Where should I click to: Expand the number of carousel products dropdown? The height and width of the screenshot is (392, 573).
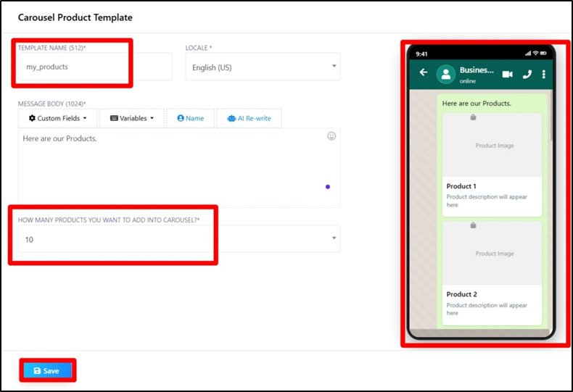pos(178,239)
